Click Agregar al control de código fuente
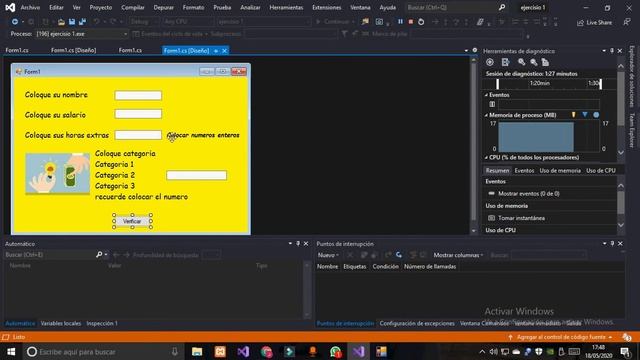This screenshot has width=640, height=360. pos(561,337)
